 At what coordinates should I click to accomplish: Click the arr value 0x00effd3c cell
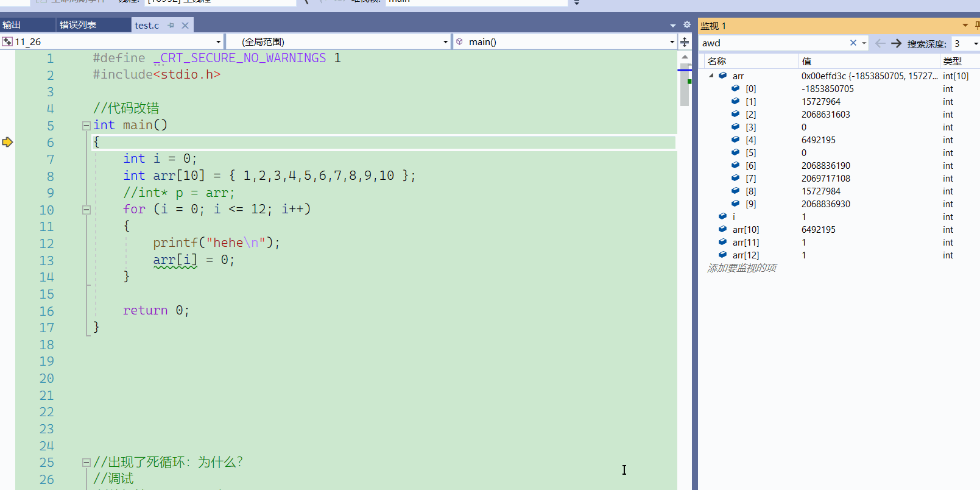click(x=869, y=76)
